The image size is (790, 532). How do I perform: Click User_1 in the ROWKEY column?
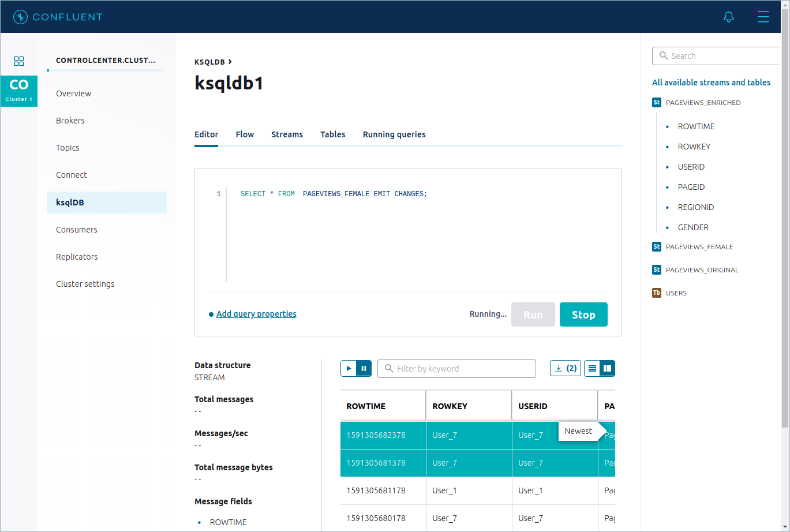click(444, 490)
